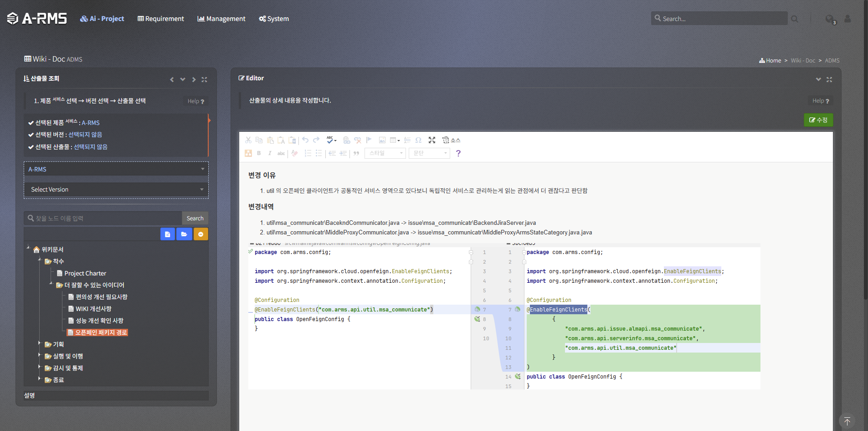Click the orange remove node button
Viewport: 868px width, 431px height.
point(200,234)
